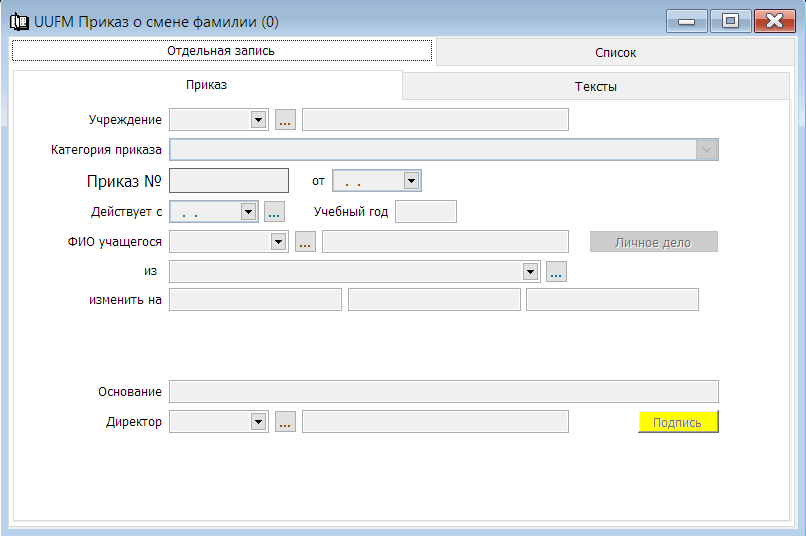Expand the из dropdown list
This screenshot has height=536, width=806.
click(x=530, y=271)
